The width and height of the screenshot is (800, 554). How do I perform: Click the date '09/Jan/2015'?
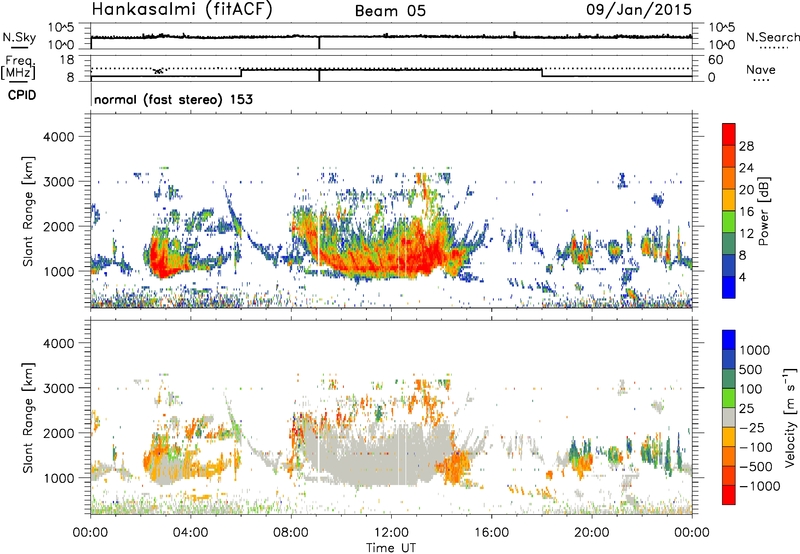[x=639, y=9]
